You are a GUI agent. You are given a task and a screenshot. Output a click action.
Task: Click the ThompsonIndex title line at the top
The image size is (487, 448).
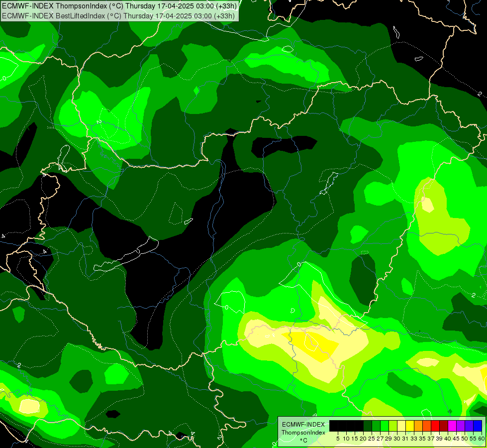tap(119, 6)
